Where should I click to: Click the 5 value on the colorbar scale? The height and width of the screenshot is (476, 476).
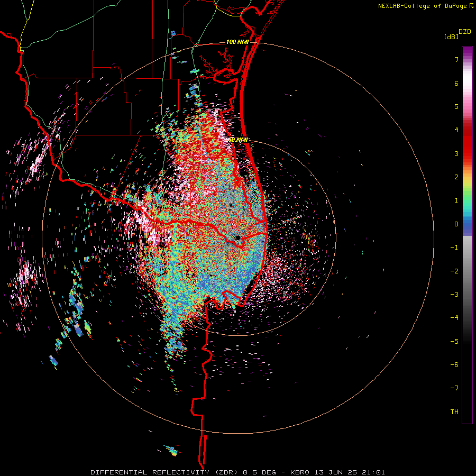[x=456, y=106]
